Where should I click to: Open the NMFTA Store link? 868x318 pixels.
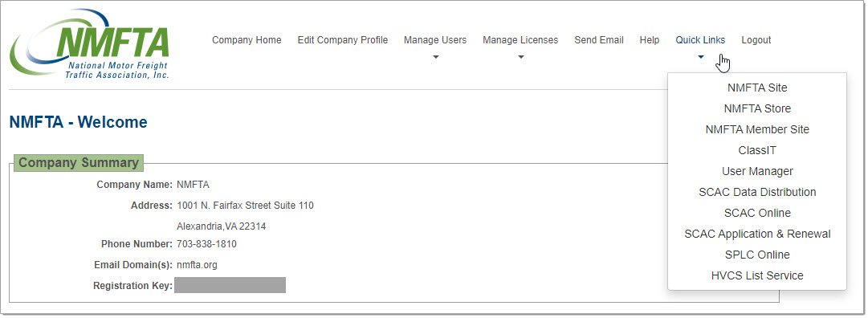coord(757,108)
